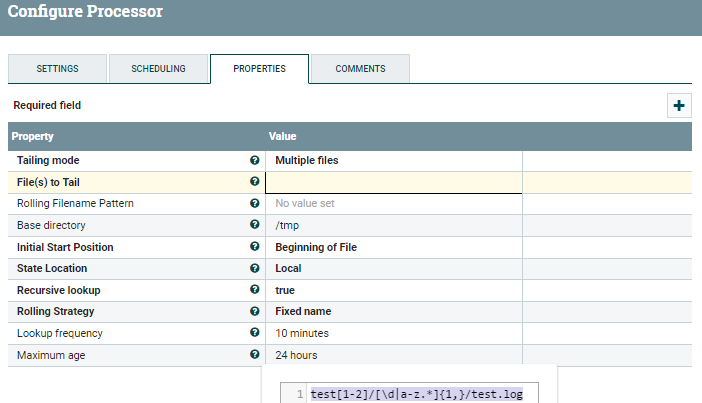Click the regex text in the editor popup

pos(416,394)
